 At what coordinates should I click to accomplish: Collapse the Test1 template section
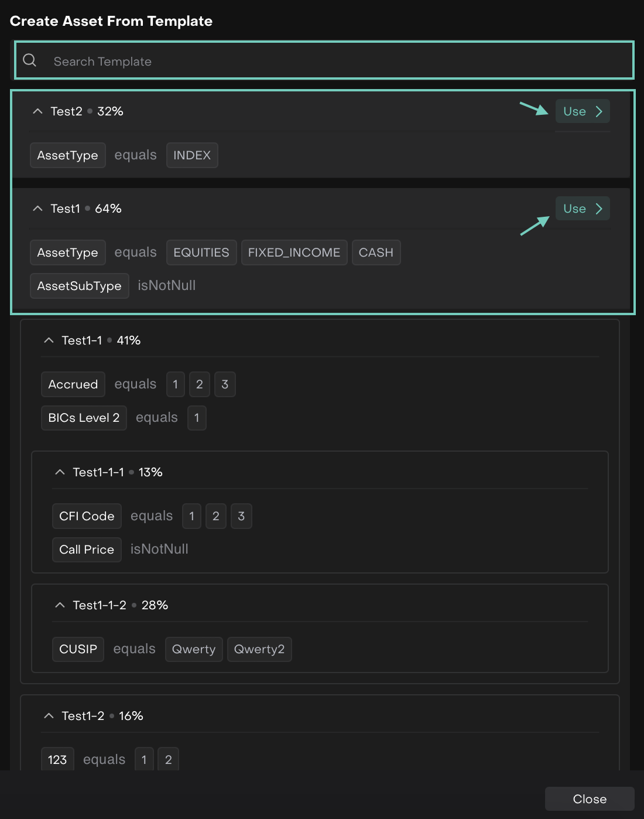[38, 209]
